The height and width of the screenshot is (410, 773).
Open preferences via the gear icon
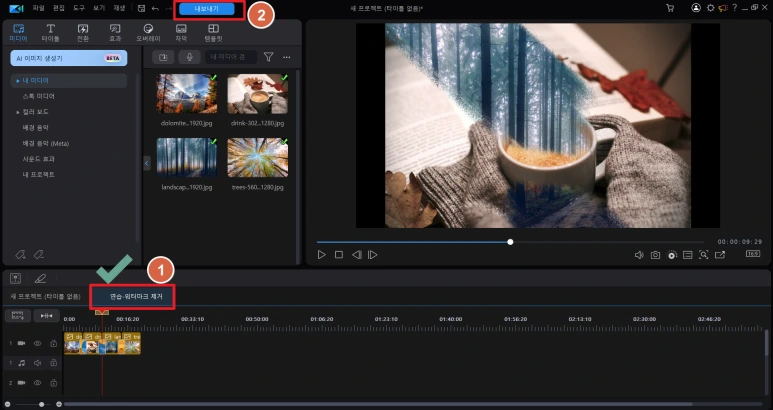coord(710,8)
